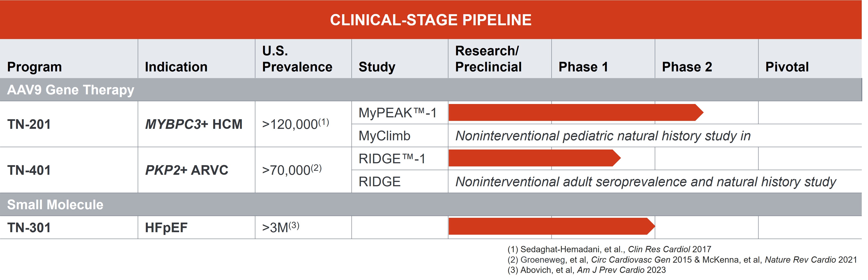Click the TN-301 red progress bar
Screen dimensions: 868x280
(x=549, y=226)
